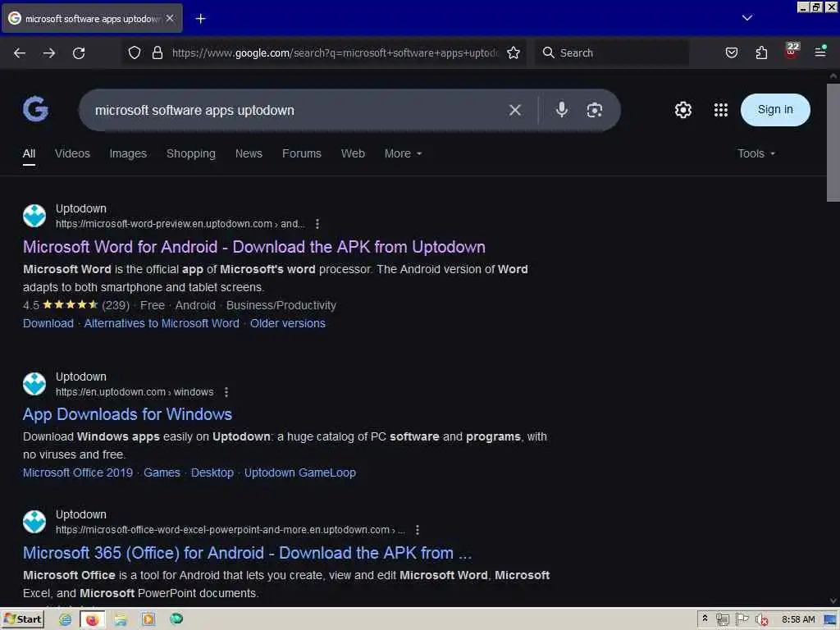Go to Google home via the G logo
The width and height of the screenshot is (840, 630).
(x=35, y=109)
